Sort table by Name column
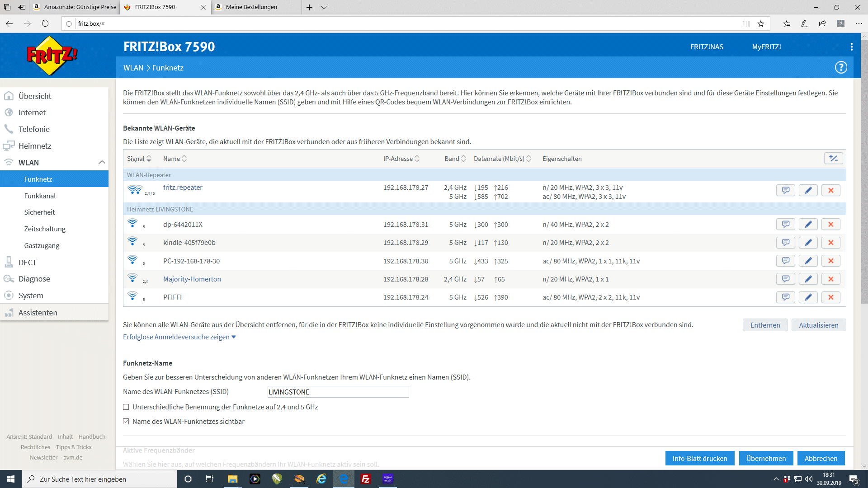Viewport: 868px width, 488px height. [175, 159]
